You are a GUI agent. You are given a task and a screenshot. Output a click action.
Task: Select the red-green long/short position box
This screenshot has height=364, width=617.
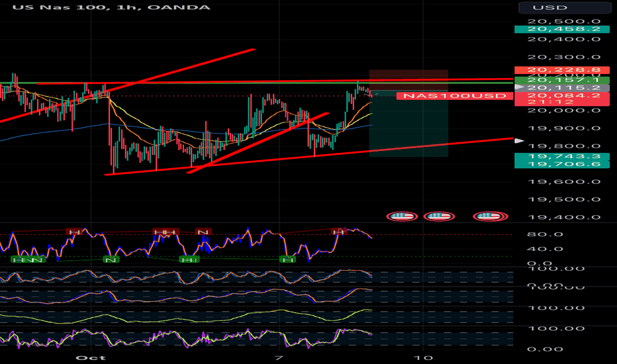tap(408, 114)
